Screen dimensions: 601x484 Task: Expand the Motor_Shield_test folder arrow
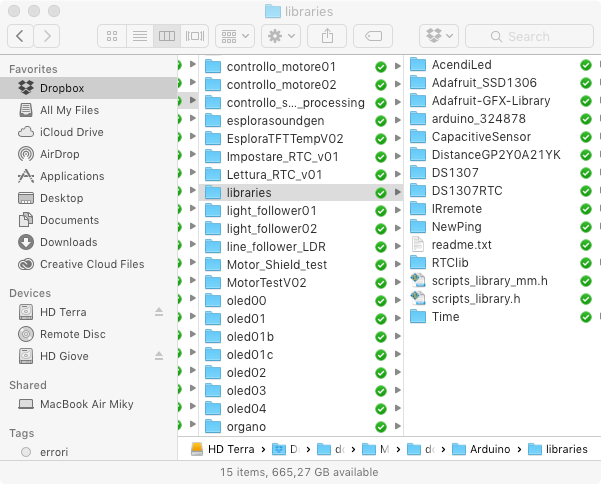click(x=396, y=265)
